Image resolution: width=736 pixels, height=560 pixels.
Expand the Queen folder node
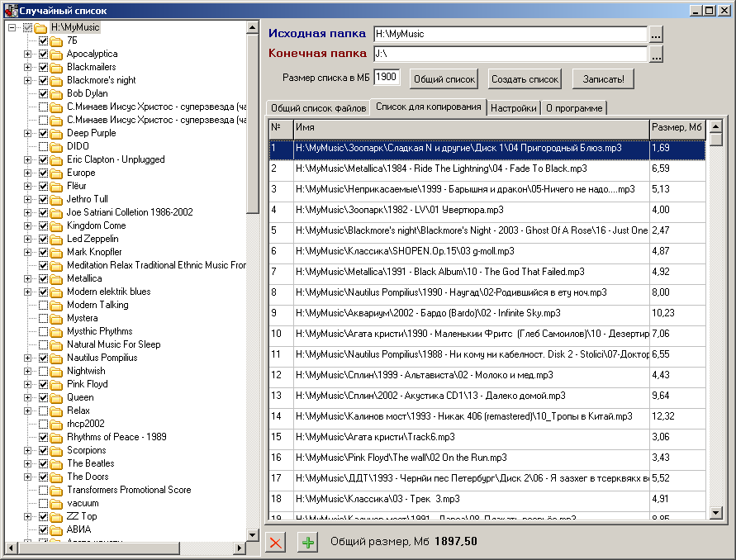pyautogui.click(x=28, y=397)
